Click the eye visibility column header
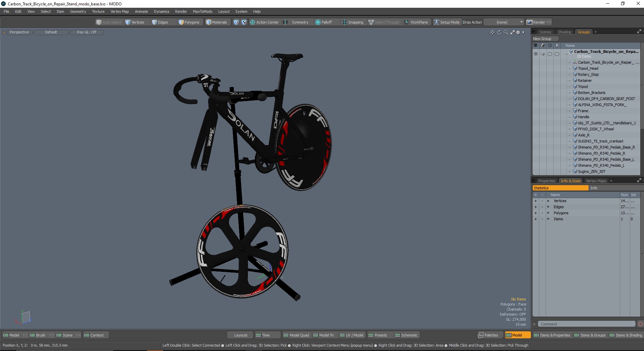Screen dimensions: 644x351 pos(536,45)
